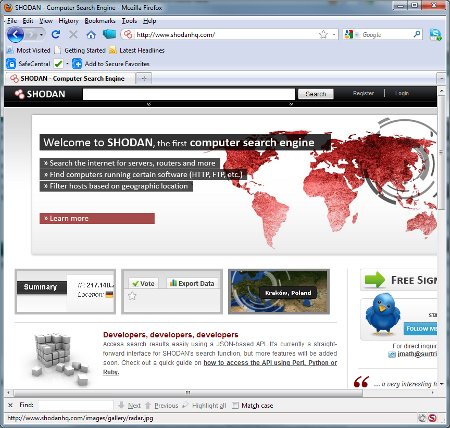Open the back/forward history dropdown arrow
450x428 pixels.
pyautogui.click(x=41, y=35)
